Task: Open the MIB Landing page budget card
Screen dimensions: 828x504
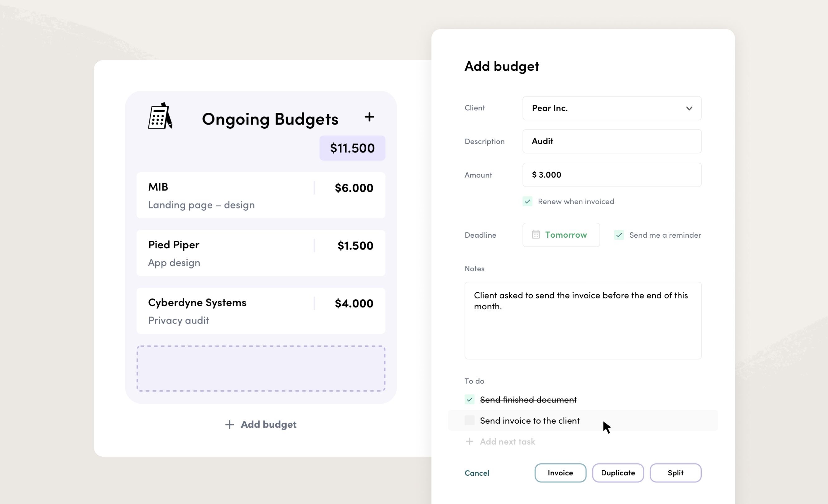Action: (261, 195)
